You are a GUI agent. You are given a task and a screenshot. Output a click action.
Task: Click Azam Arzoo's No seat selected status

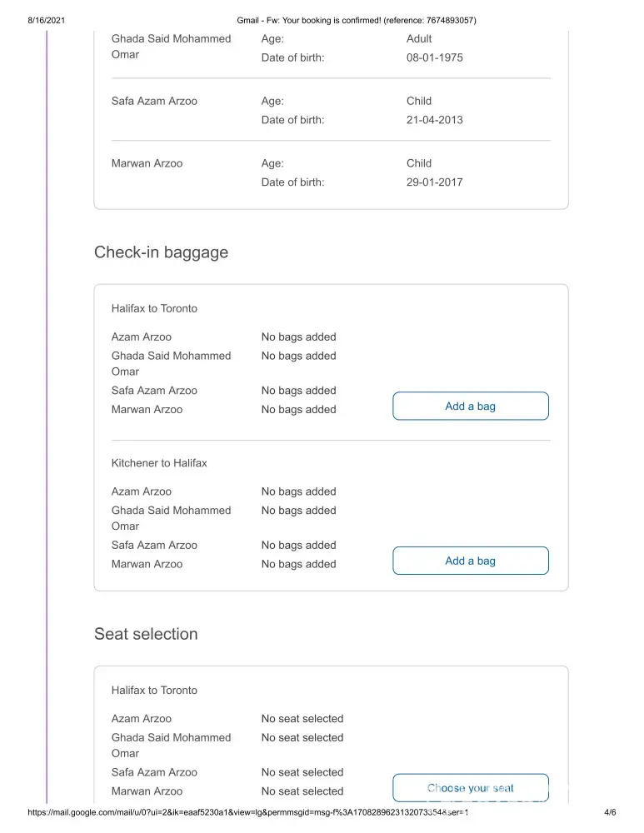[302, 719]
